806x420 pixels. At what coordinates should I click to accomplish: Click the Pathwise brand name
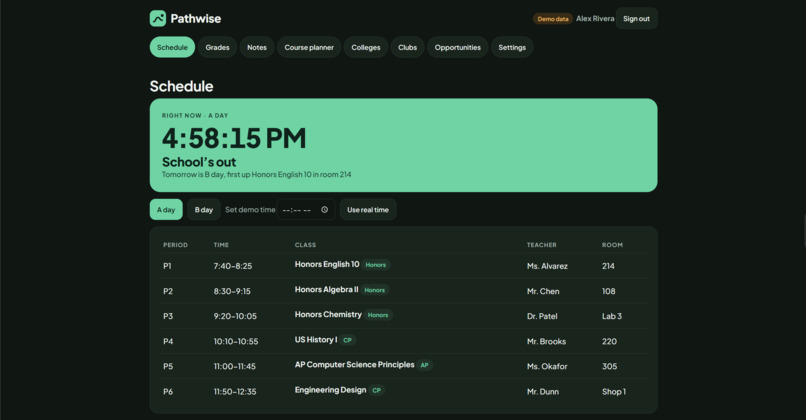click(196, 19)
